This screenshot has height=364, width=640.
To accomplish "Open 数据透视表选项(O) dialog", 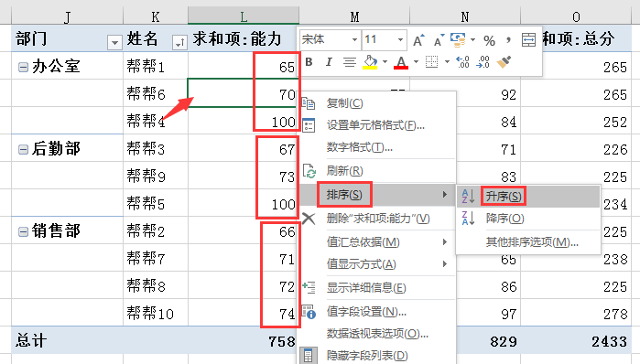I will click(x=377, y=334).
